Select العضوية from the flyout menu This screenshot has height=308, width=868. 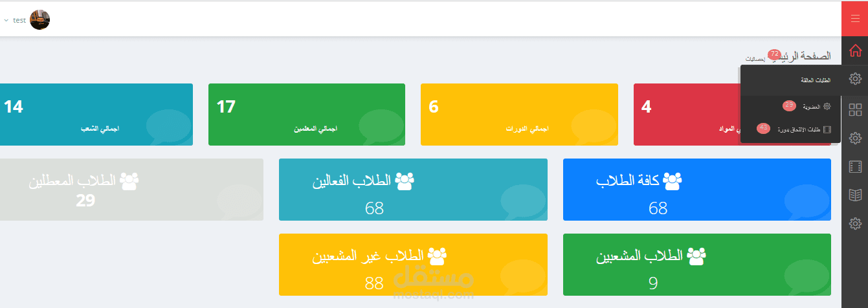(812, 106)
